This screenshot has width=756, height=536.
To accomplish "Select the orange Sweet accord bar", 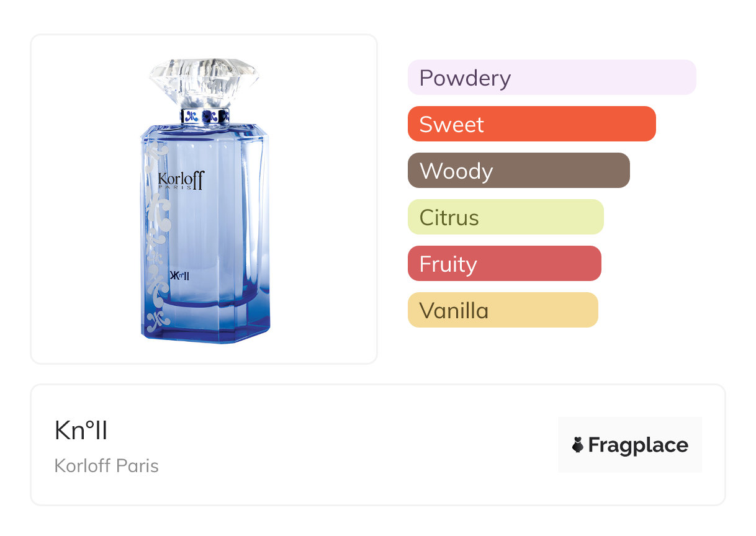I will (x=531, y=124).
